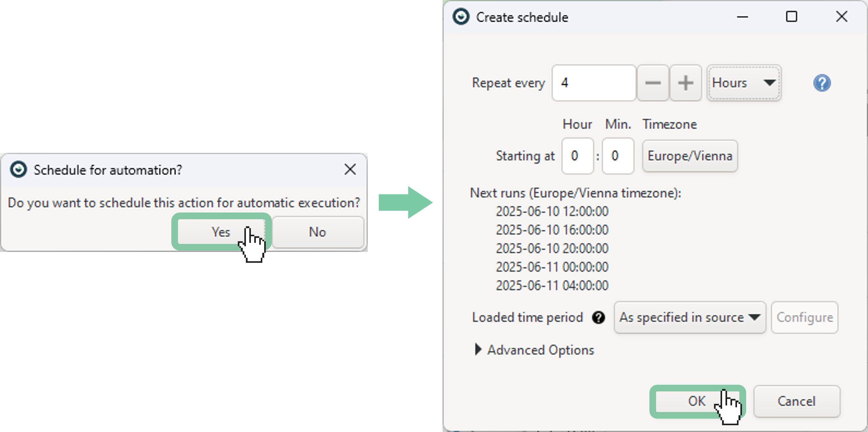Close the Schedule for automation dialog
This screenshot has width=868, height=432.
coord(350,169)
